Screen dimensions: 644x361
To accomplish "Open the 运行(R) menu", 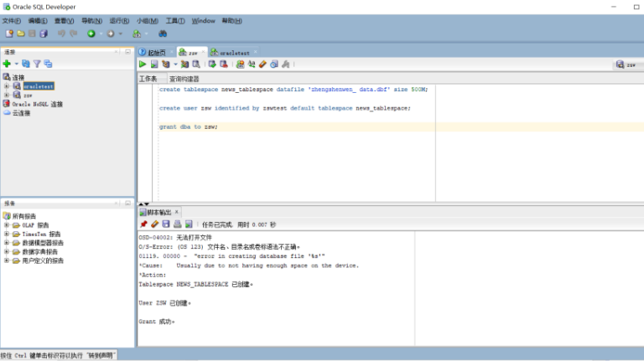I will [119, 20].
